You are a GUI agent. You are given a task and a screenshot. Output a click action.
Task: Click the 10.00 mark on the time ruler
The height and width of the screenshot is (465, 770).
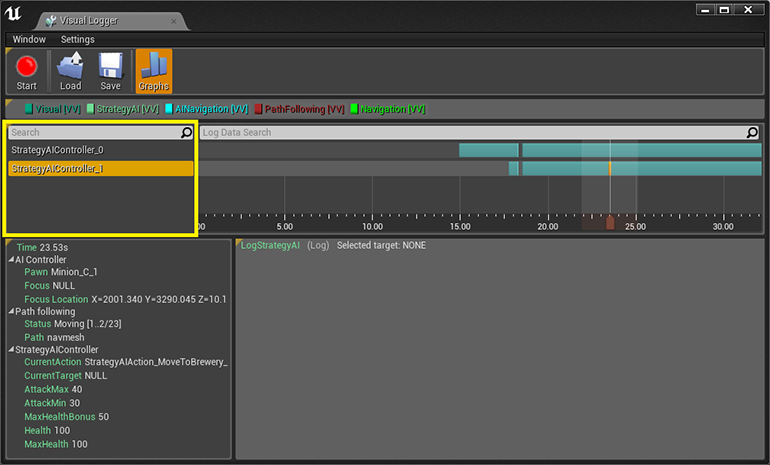[x=372, y=226]
